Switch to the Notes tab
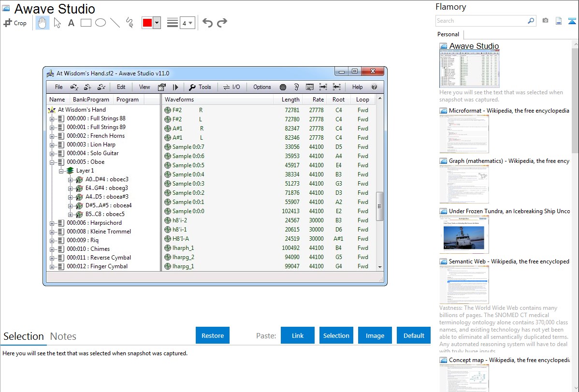Viewport: 579px width, 392px height. pyautogui.click(x=63, y=336)
